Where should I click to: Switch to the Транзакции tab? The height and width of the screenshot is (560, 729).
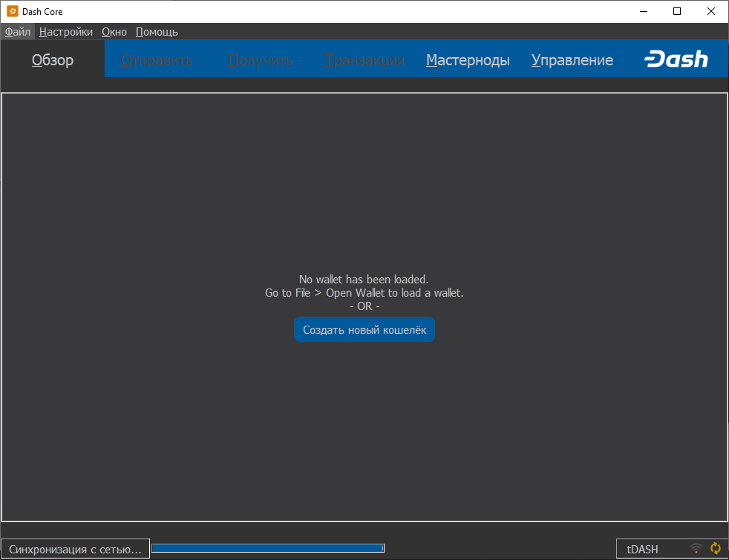pos(365,60)
